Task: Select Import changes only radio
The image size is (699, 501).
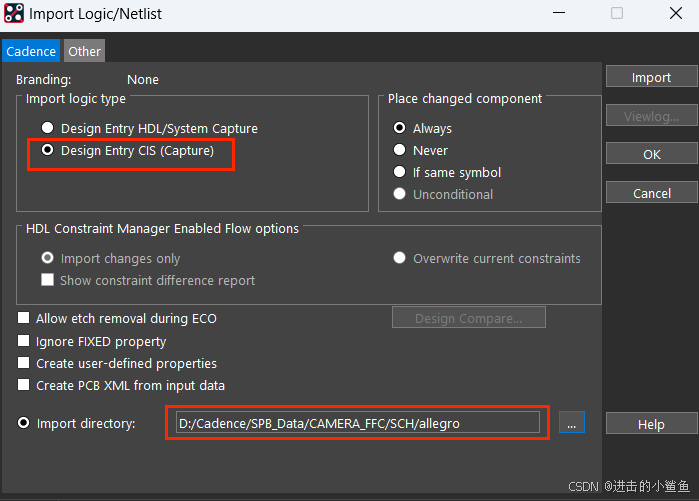Action: tap(47, 258)
